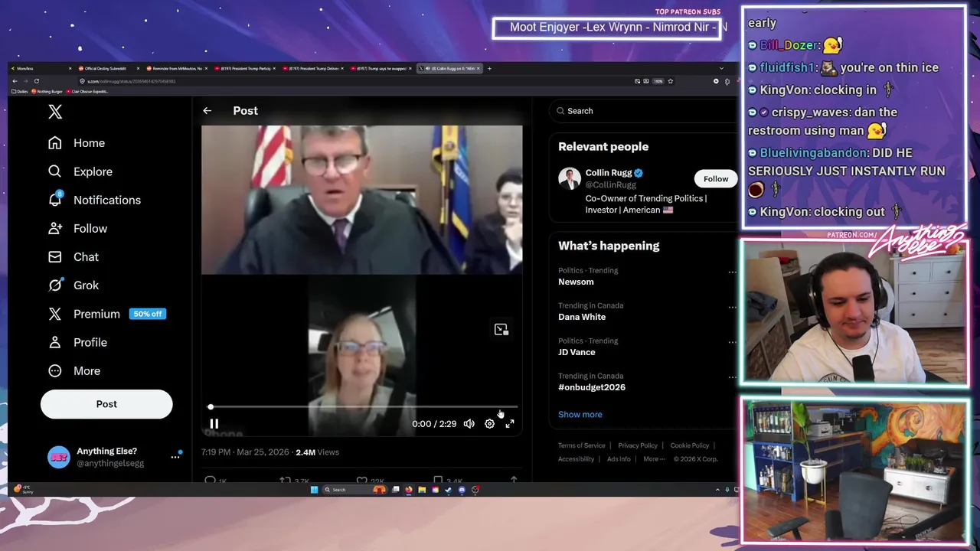
Task: Open the Dana White trending topic
Action: click(582, 317)
